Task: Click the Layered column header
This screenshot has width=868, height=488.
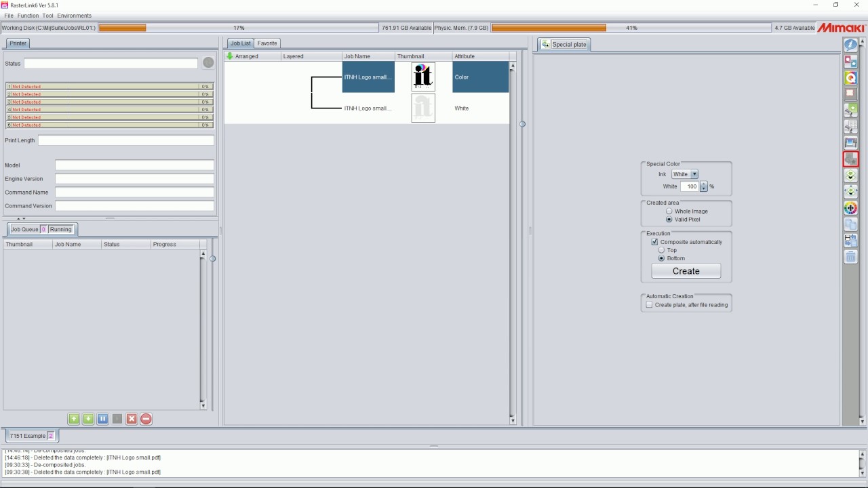Action: pos(311,56)
